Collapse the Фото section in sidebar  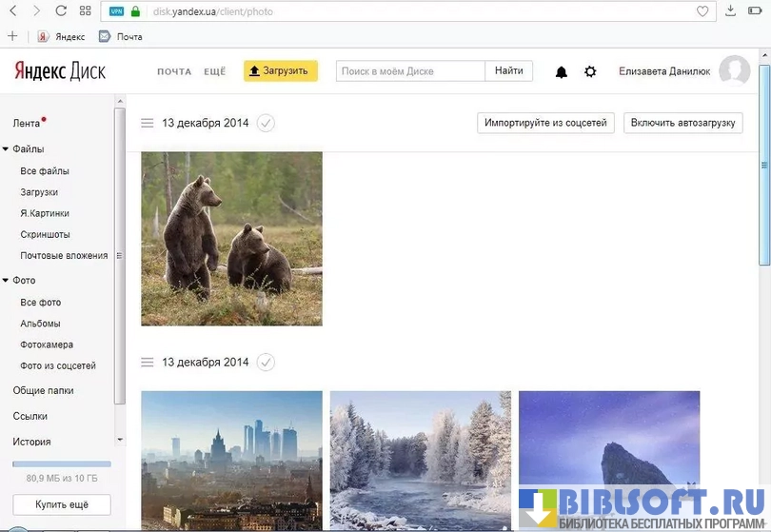coord(6,281)
